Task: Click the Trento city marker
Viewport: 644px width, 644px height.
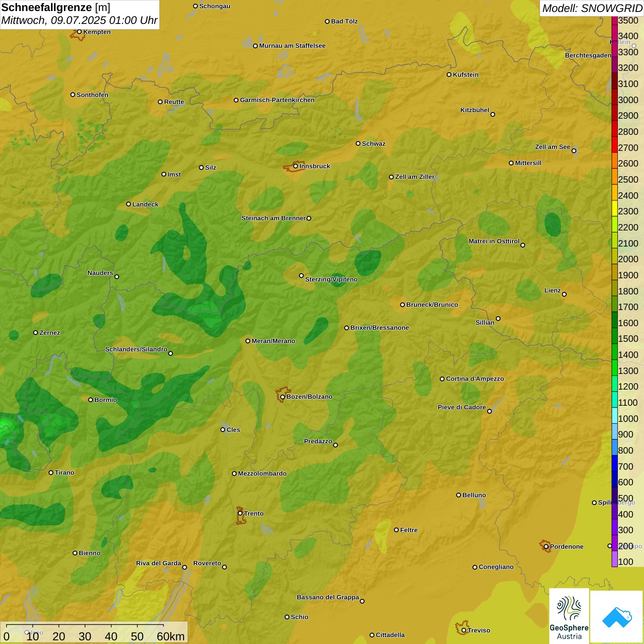Action: tap(240, 513)
